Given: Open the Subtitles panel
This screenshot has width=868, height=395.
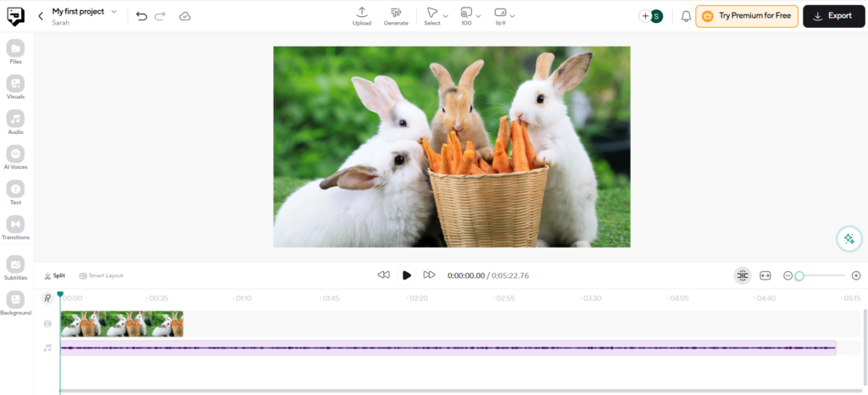Looking at the screenshot, I should coord(15,269).
